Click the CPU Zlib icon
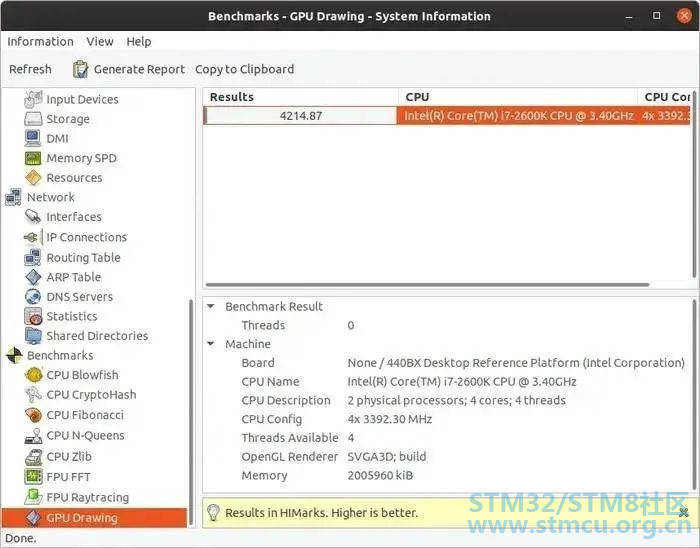Viewport: 700px width, 548px height. (33, 457)
